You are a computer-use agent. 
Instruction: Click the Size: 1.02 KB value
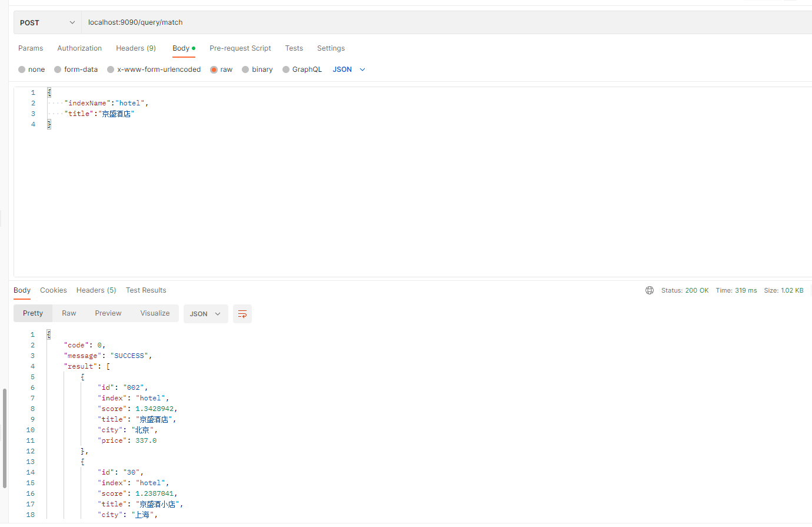[x=784, y=290]
